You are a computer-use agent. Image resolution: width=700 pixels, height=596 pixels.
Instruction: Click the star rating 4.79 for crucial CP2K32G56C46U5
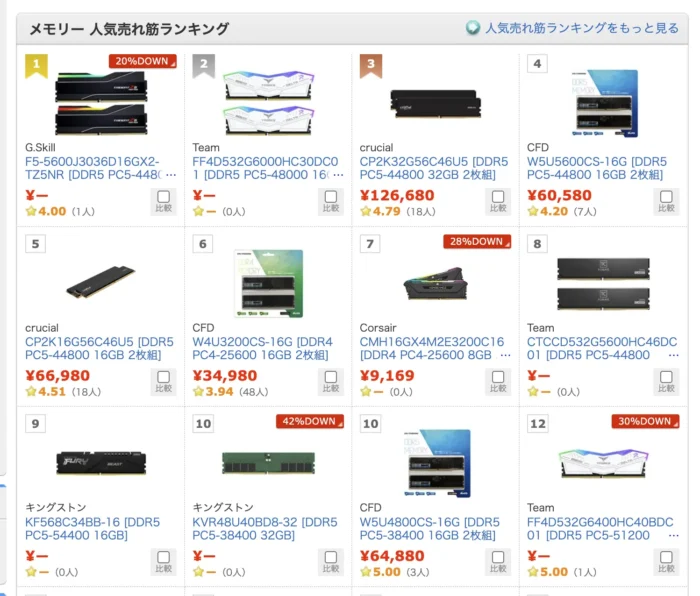[x=380, y=211]
